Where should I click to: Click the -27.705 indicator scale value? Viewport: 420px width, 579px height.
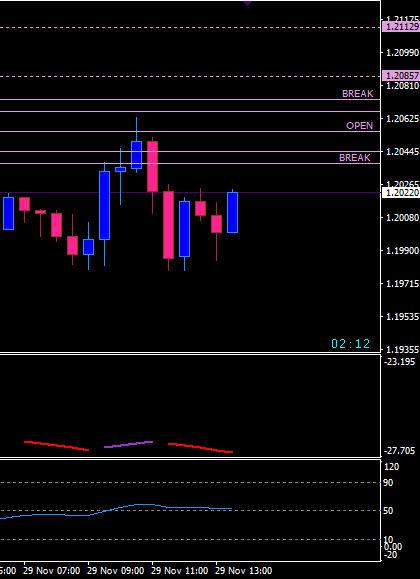point(400,451)
